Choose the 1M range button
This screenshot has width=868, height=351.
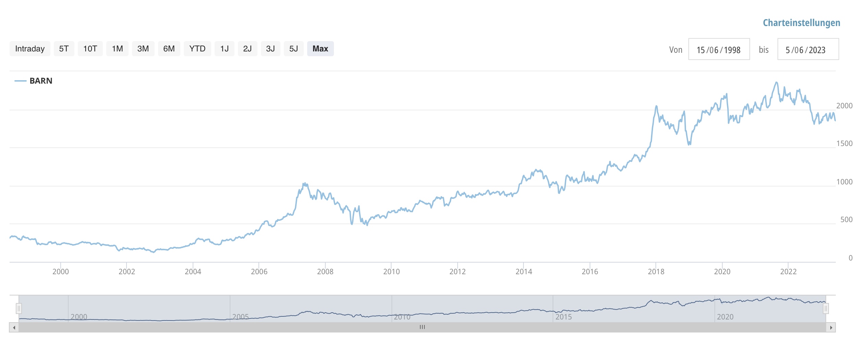pyautogui.click(x=117, y=49)
